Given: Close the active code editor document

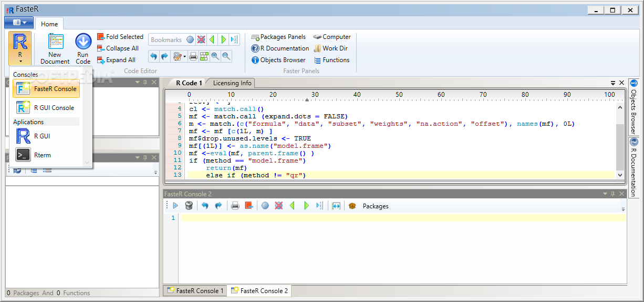Looking at the screenshot, I should click(622, 83).
